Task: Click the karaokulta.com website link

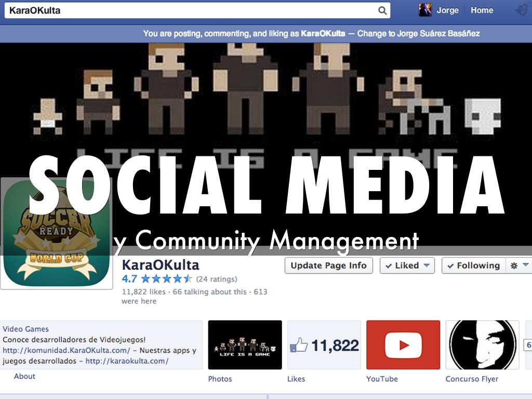Action: (x=127, y=361)
